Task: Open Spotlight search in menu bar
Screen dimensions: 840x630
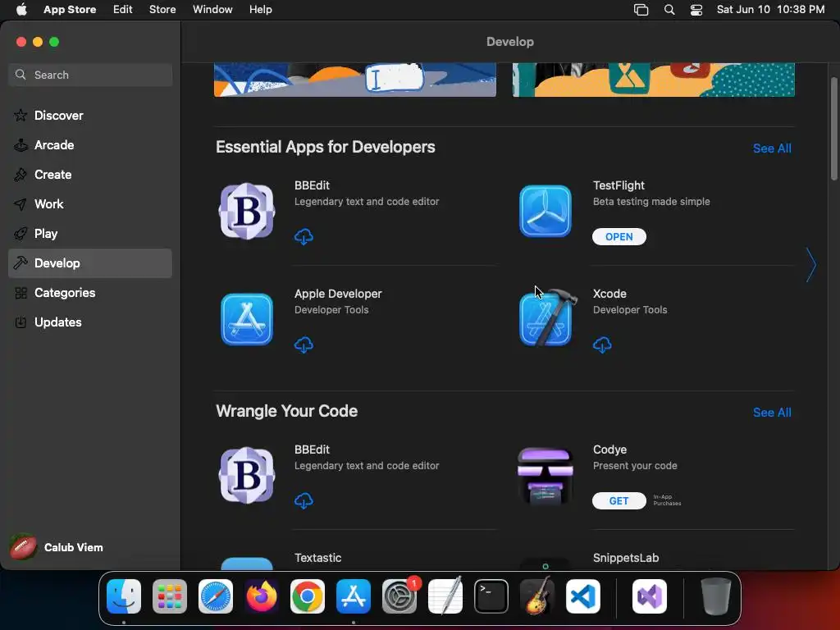Action: (x=669, y=10)
